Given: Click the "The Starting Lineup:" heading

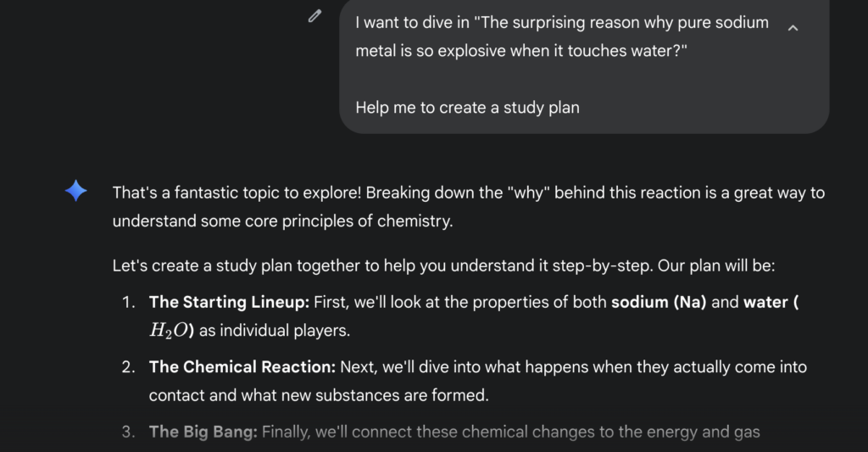Looking at the screenshot, I should [230, 303].
